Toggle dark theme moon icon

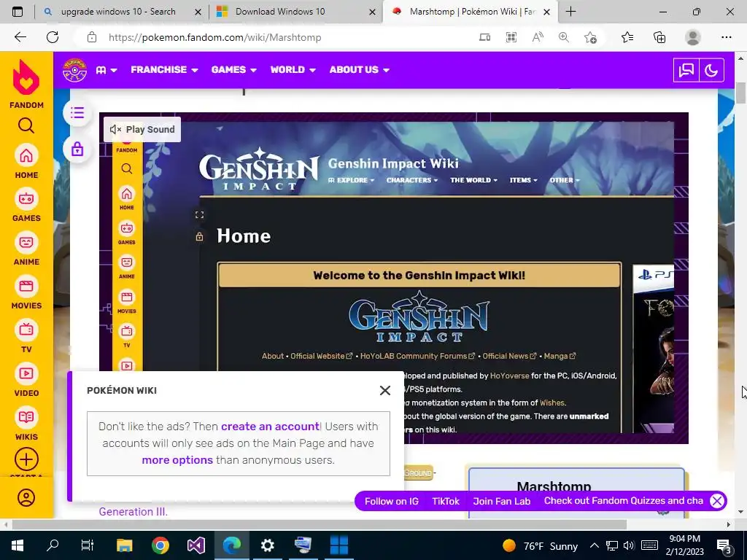point(711,71)
